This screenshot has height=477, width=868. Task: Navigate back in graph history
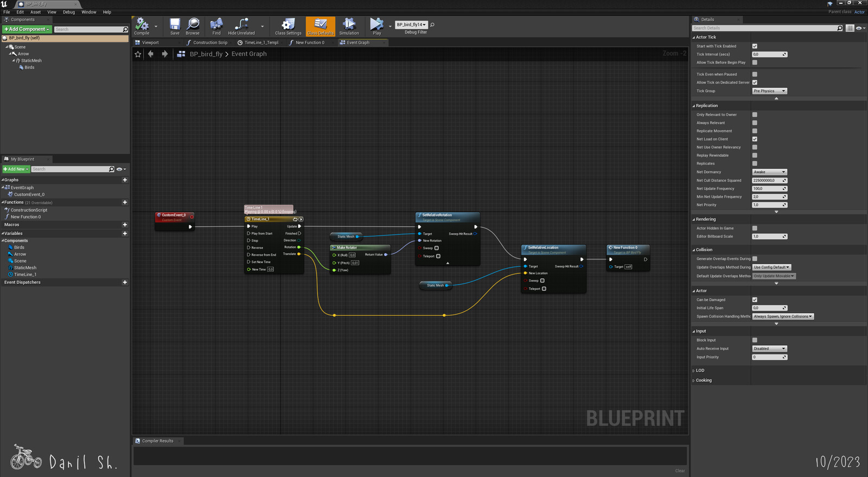click(151, 54)
